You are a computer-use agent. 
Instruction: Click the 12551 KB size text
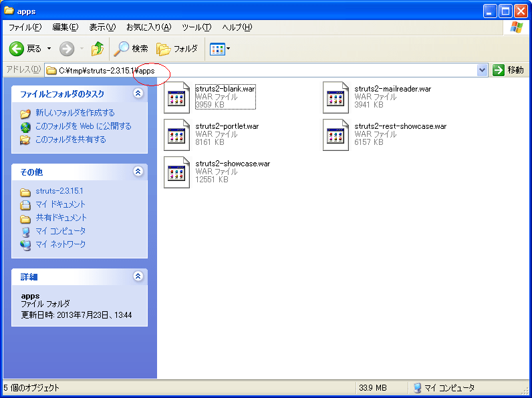pyautogui.click(x=212, y=180)
